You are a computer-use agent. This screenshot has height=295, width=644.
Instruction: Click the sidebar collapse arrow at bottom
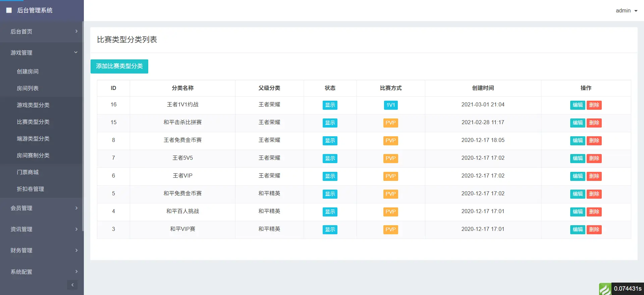pyautogui.click(x=72, y=285)
